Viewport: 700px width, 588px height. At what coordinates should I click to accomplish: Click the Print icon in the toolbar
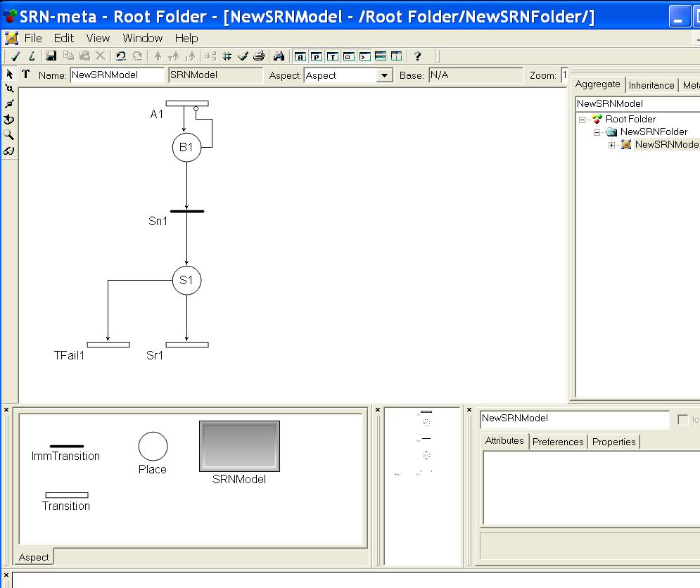click(x=258, y=56)
